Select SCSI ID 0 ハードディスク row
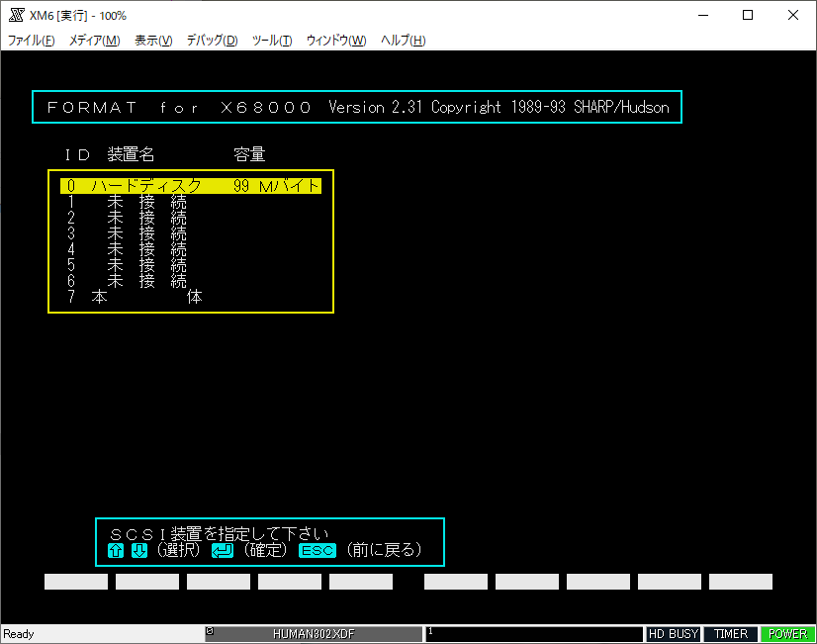Viewport: 817px width, 644px height. coord(191,186)
